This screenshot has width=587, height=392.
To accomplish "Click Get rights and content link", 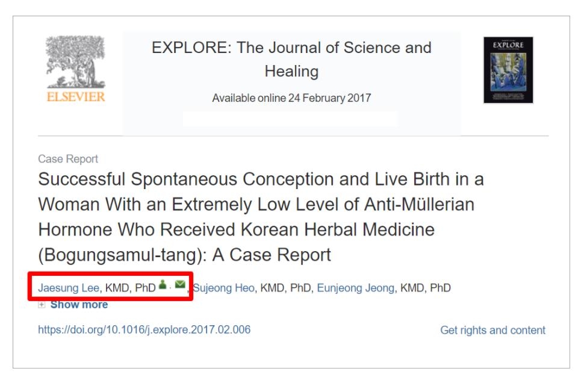I will click(x=492, y=330).
